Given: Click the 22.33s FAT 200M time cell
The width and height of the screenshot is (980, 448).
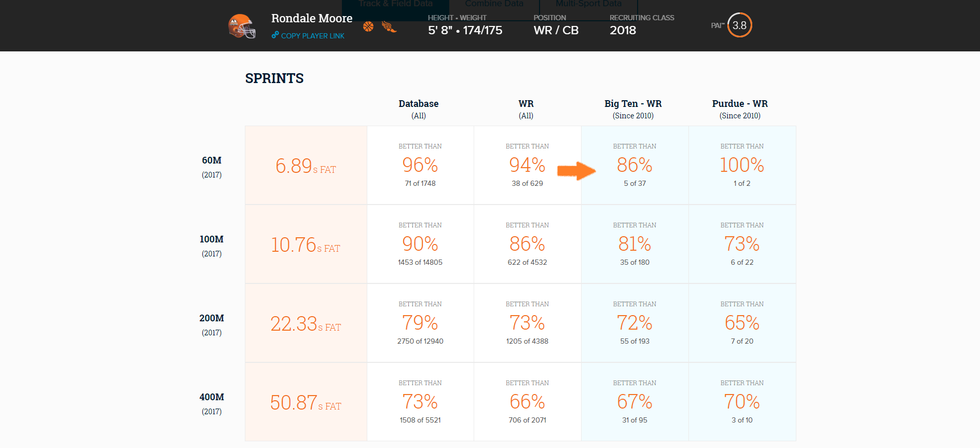Looking at the screenshot, I should click(x=306, y=323).
